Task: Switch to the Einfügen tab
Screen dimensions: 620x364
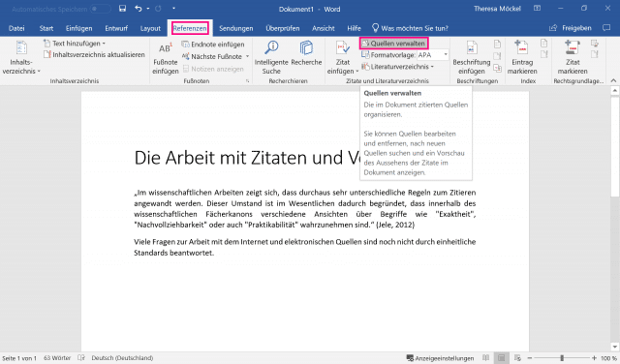Action: [79, 28]
